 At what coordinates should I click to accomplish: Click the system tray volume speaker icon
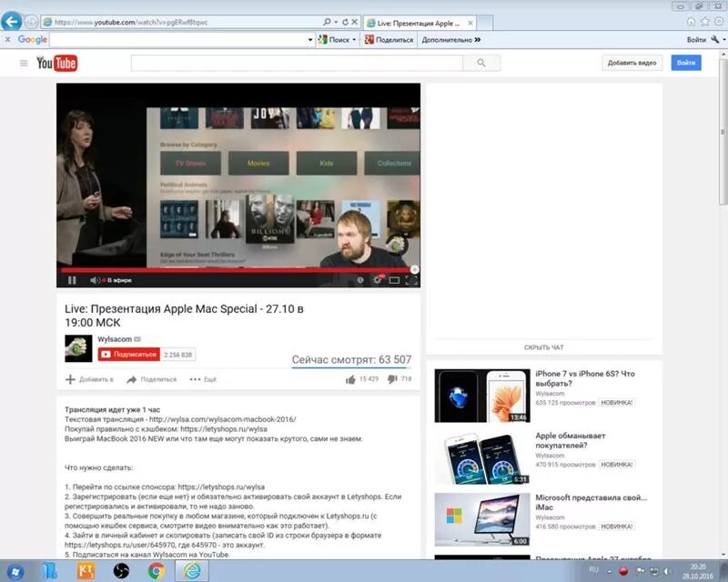point(667,571)
